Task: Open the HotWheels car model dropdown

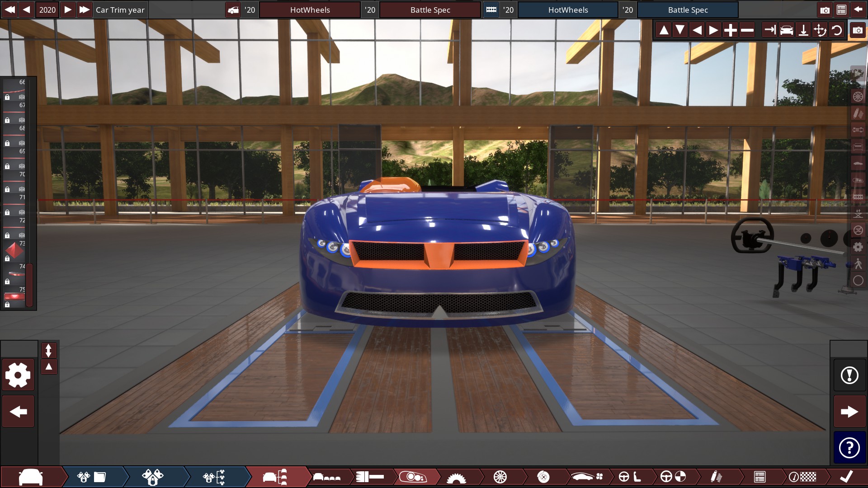Action: (310, 10)
